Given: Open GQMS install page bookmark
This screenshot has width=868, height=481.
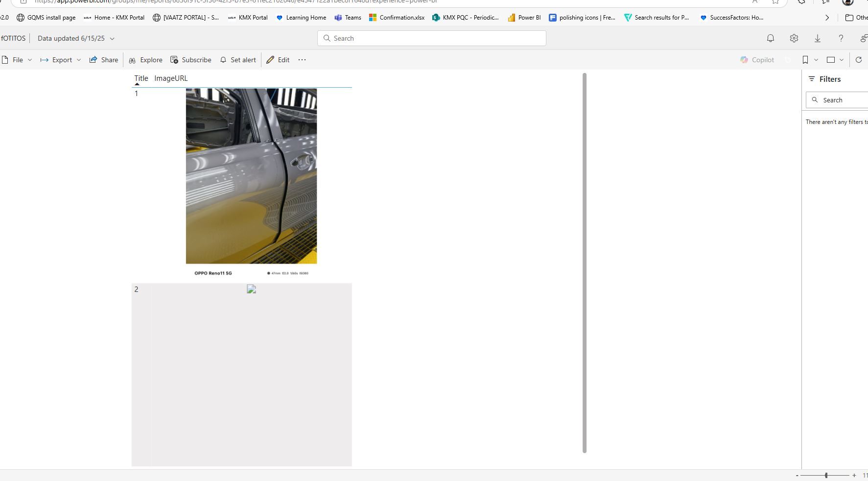Looking at the screenshot, I should 46,18.
